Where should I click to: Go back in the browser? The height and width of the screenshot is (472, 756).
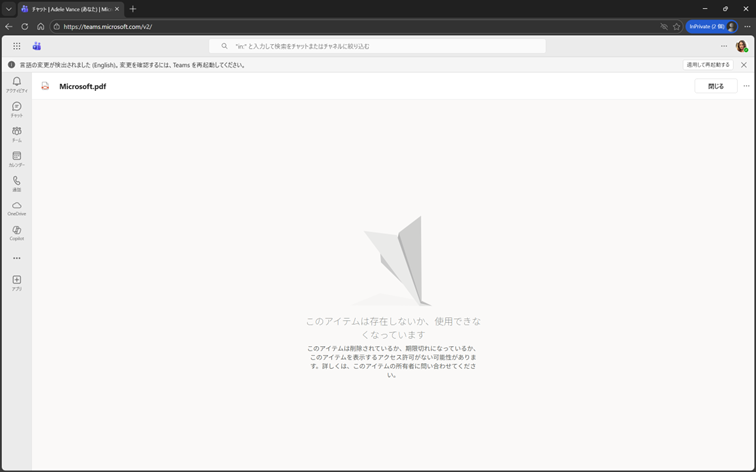(9, 27)
